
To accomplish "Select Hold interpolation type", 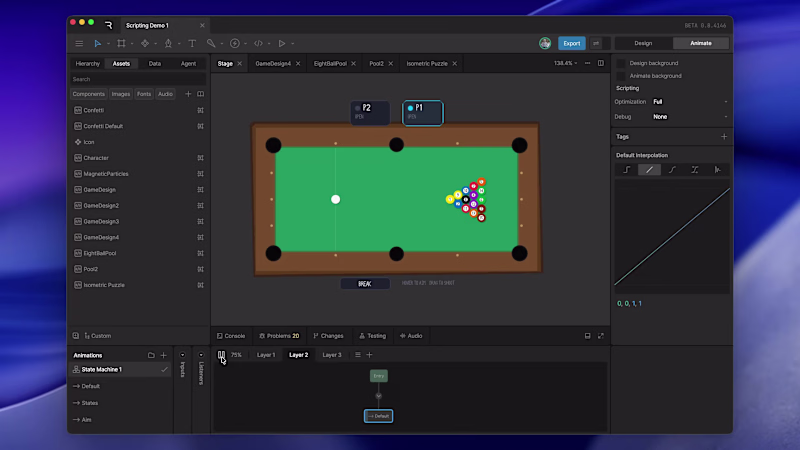I will [x=627, y=169].
